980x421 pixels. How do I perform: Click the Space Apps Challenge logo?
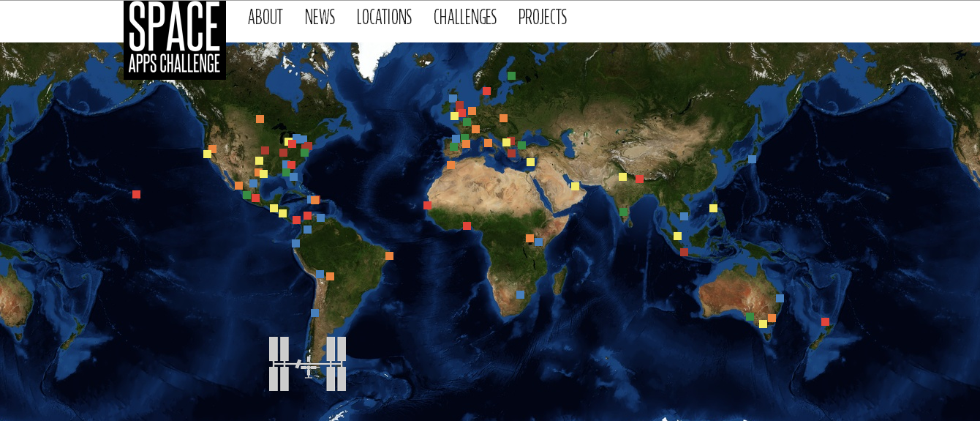point(175,40)
